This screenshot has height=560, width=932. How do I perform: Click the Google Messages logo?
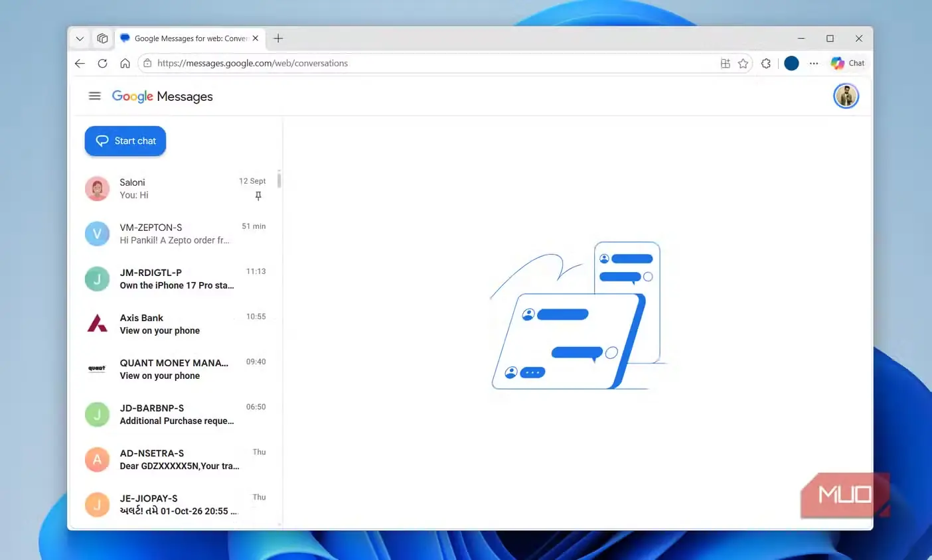[163, 96]
